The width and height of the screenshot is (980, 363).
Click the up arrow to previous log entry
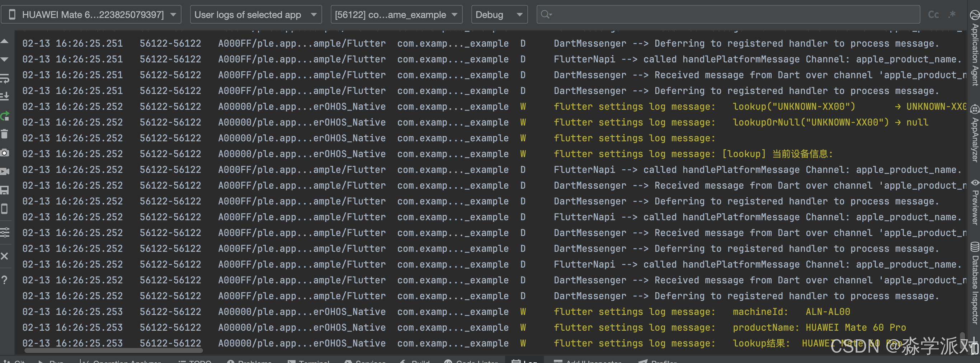click(x=5, y=42)
